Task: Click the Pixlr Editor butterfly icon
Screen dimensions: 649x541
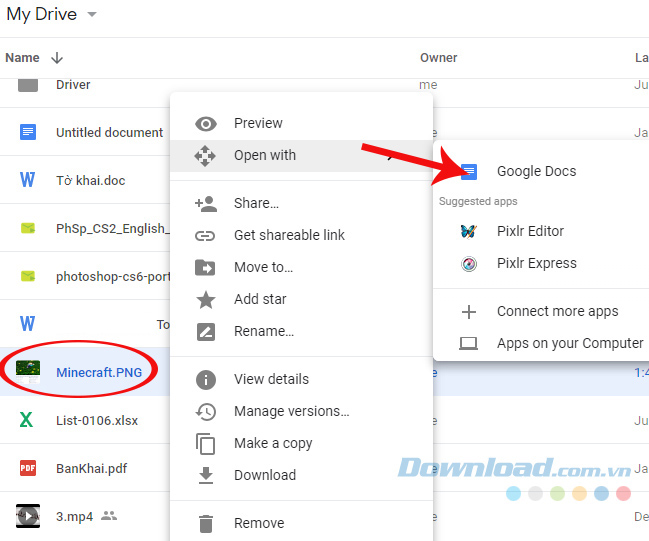Action: pos(469,231)
